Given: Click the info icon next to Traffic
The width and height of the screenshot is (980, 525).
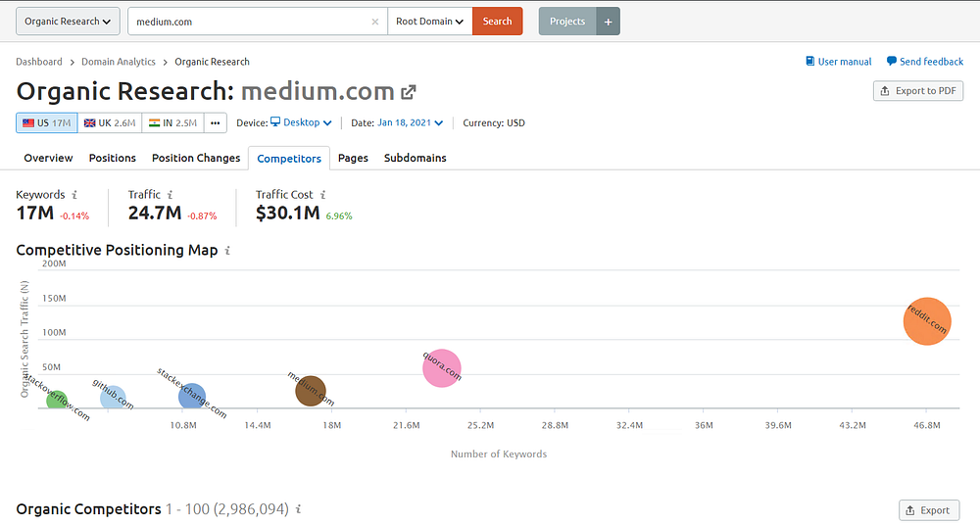Looking at the screenshot, I should pyautogui.click(x=170, y=195).
